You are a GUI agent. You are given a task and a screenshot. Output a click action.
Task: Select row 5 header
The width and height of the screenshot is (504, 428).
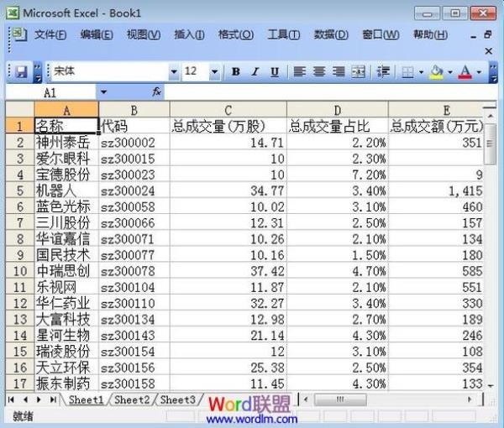tap(20, 191)
